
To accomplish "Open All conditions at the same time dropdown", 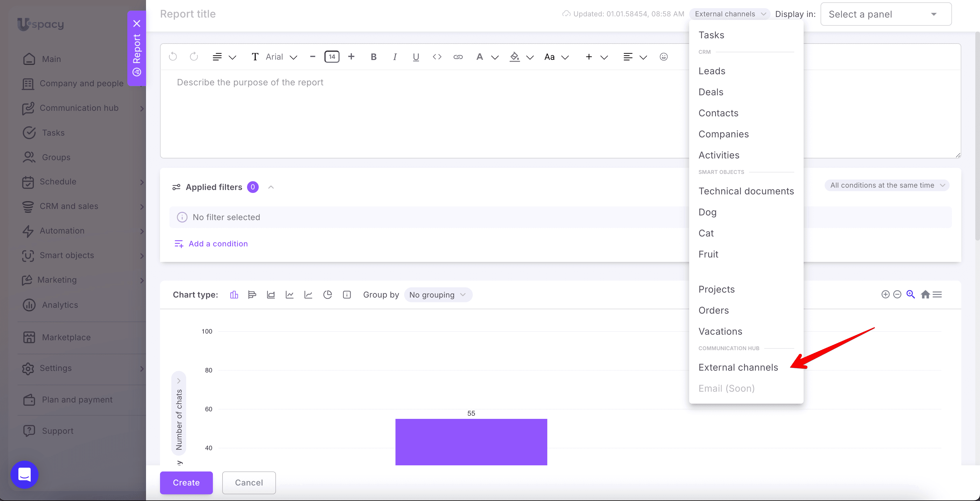I will point(887,185).
